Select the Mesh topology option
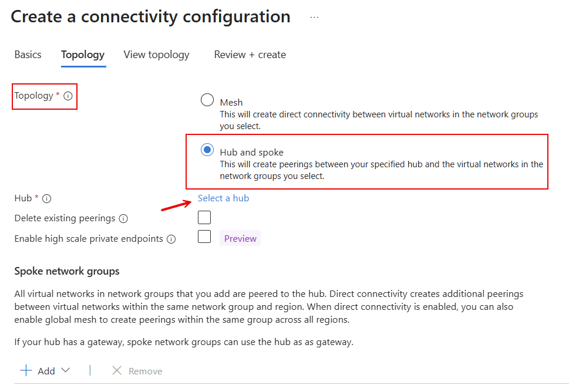 [207, 100]
